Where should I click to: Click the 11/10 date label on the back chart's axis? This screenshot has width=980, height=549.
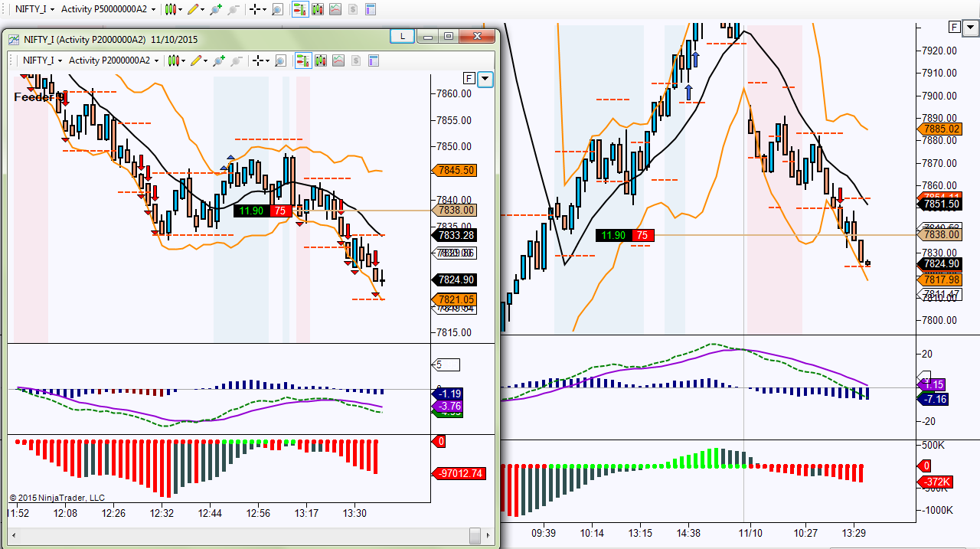tap(750, 533)
